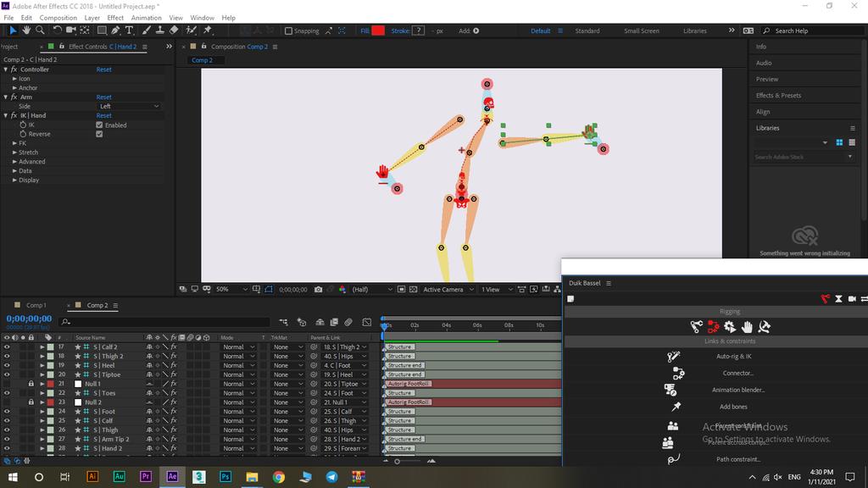Select the Standard workspace
Screen dimensions: 868x488
point(587,31)
